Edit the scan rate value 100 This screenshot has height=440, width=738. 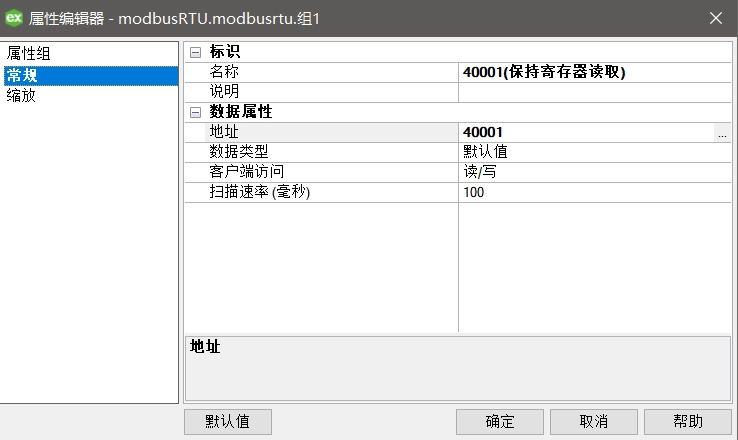(x=594, y=192)
